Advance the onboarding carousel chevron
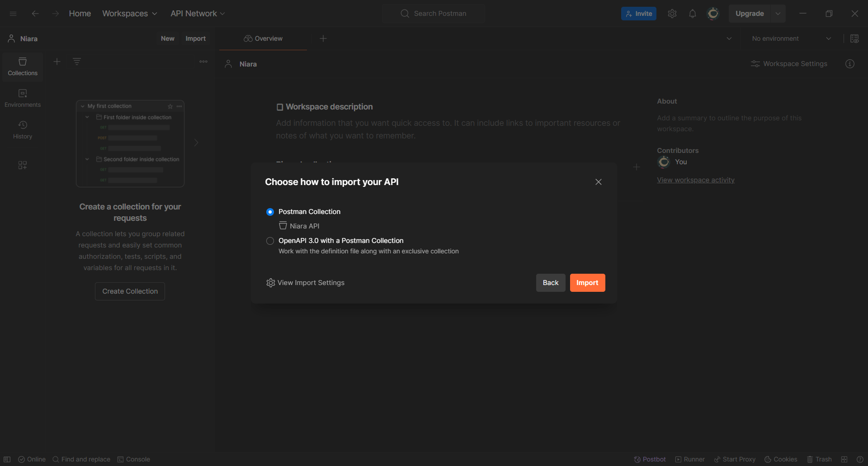 click(196, 143)
